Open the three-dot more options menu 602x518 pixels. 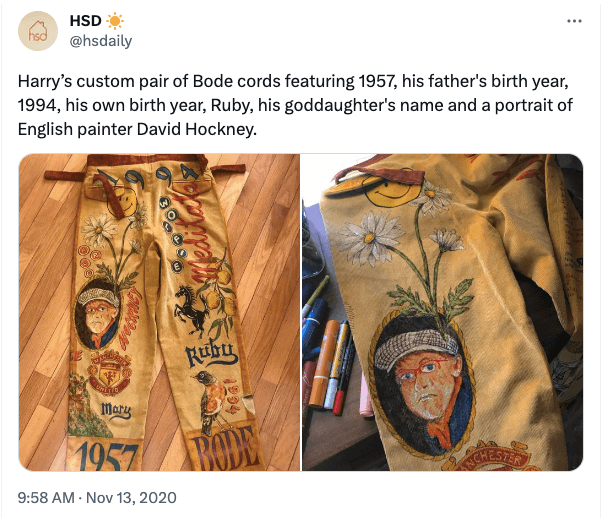(573, 21)
